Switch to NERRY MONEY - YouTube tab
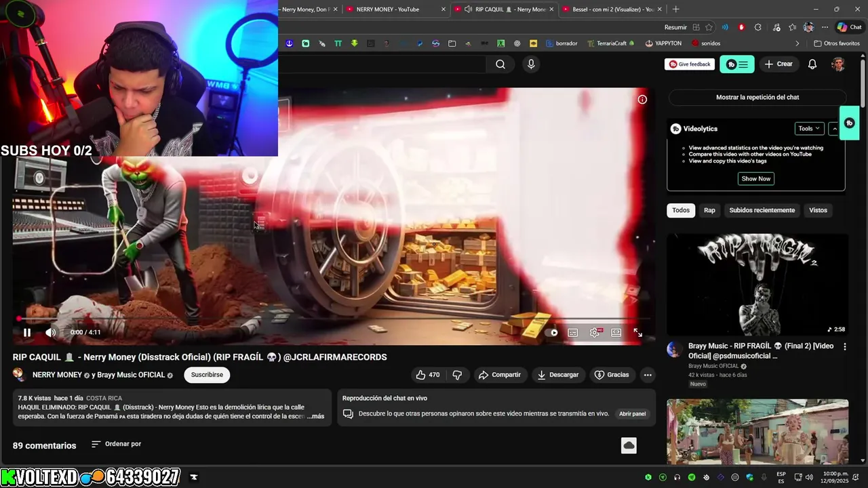 [x=395, y=9]
